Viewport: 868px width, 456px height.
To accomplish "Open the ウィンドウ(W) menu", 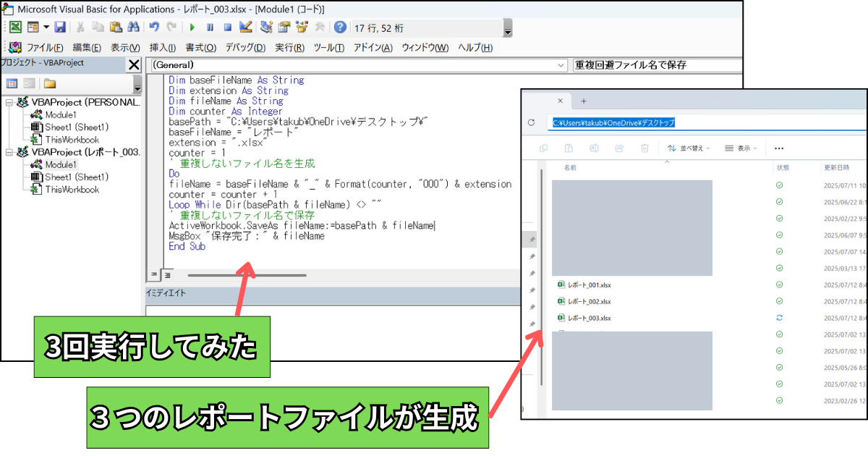I will point(425,48).
